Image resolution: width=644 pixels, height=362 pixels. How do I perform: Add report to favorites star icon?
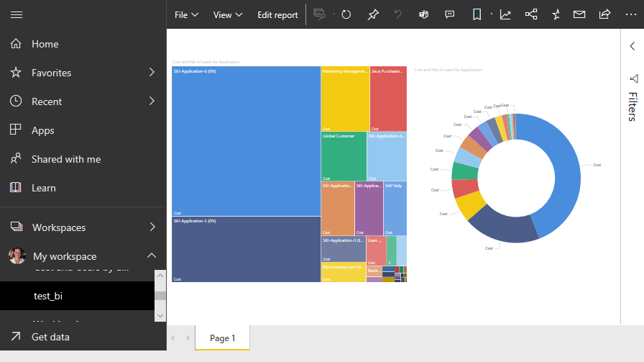point(556,14)
